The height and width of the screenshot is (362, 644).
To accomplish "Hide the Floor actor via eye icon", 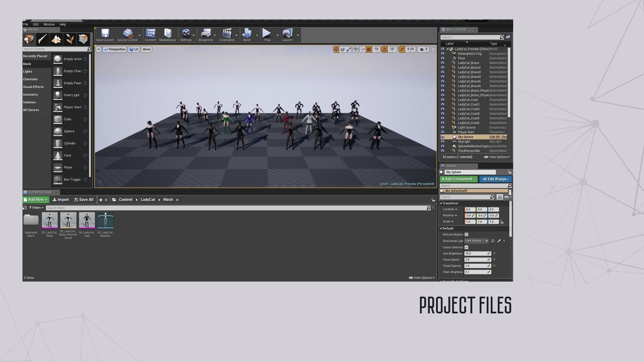I will [442, 58].
